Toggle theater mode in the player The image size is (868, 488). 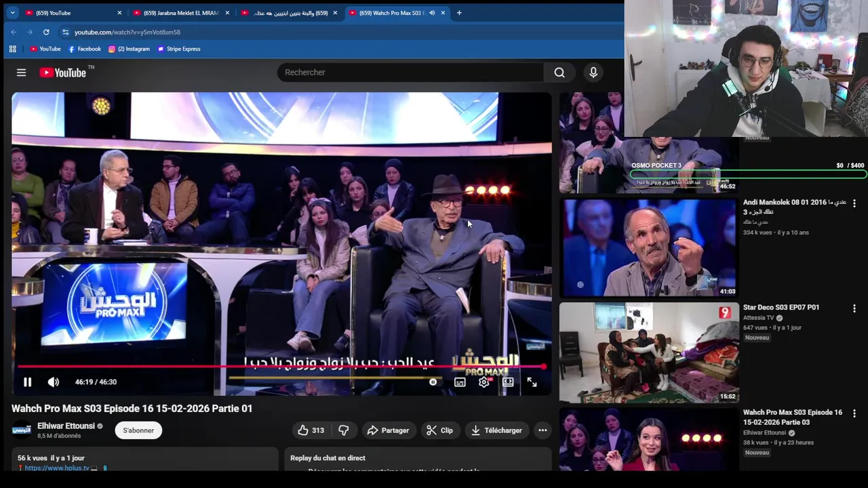click(x=508, y=382)
